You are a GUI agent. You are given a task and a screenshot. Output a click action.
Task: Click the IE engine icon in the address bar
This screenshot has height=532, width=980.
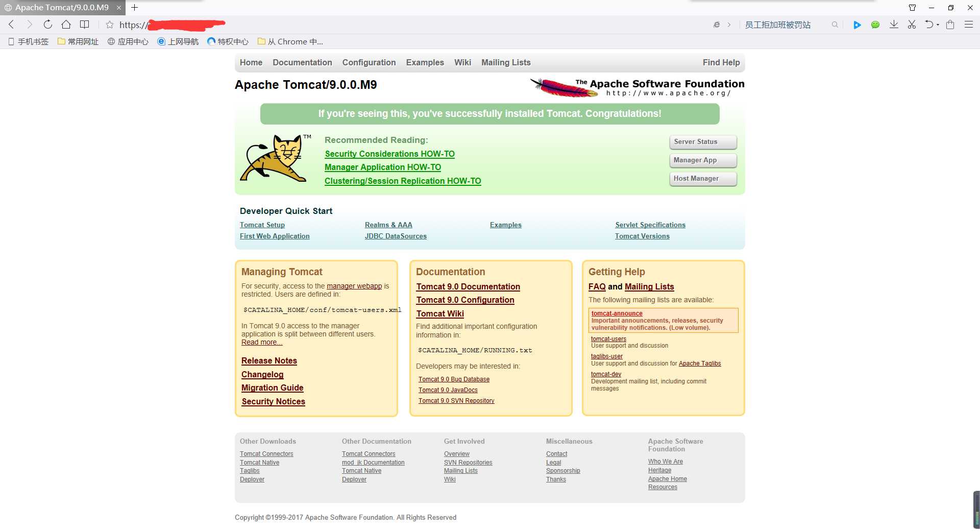point(717,25)
